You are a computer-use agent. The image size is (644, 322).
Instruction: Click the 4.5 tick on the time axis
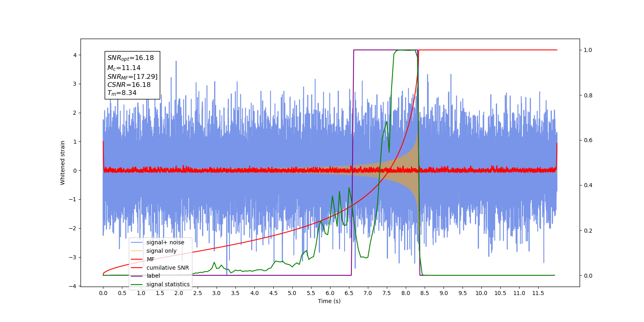tap(273, 293)
